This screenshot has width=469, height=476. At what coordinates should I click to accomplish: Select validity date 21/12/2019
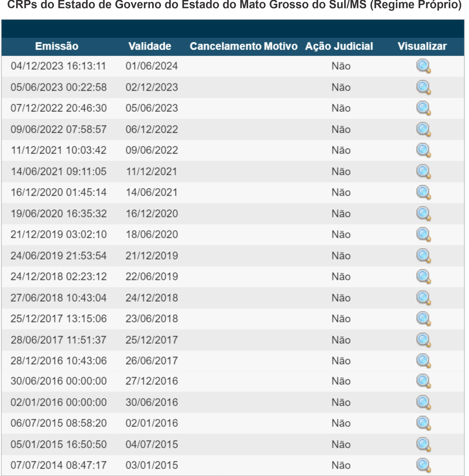pyautogui.click(x=152, y=256)
